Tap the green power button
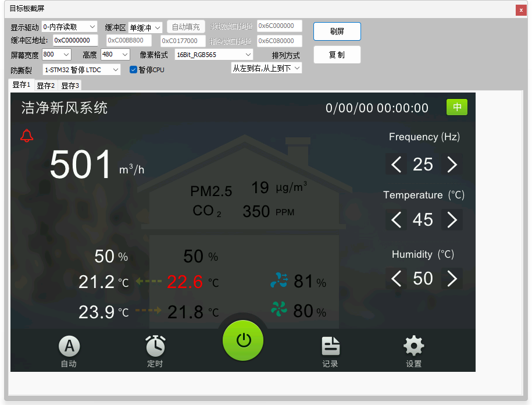Image resolution: width=532 pixels, height=405 pixels. point(243,340)
